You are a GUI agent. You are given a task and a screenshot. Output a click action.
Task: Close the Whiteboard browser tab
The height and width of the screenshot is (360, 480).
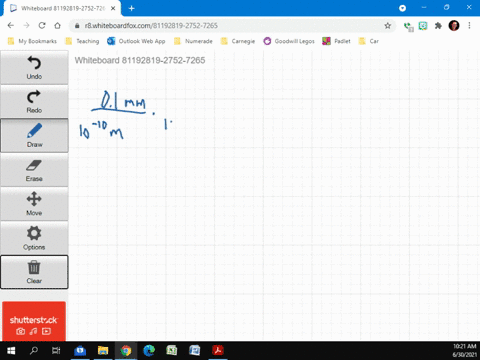click(113, 8)
